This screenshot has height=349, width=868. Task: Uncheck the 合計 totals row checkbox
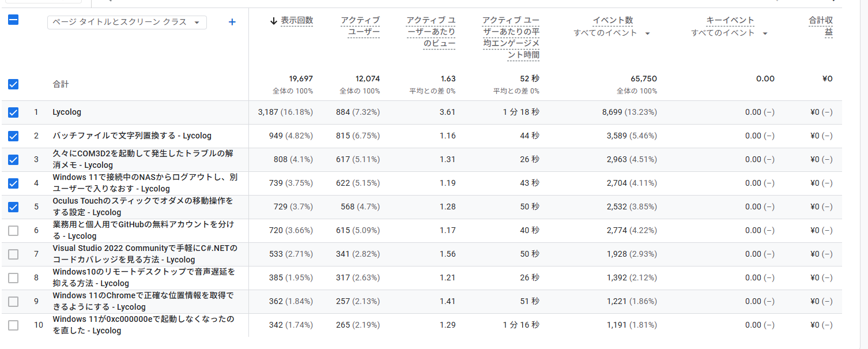[13, 84]
